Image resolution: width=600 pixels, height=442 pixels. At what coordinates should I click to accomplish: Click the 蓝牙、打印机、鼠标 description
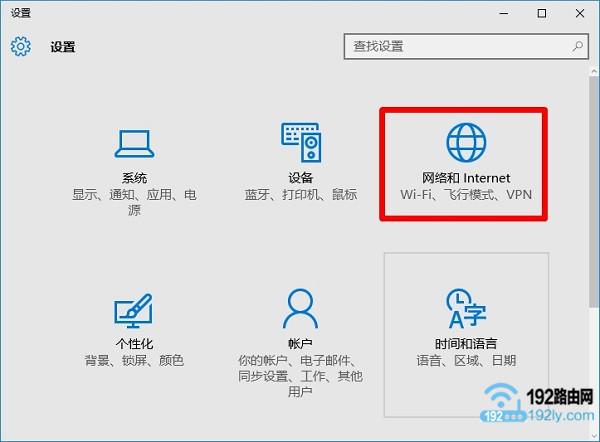tap(301, 194)
